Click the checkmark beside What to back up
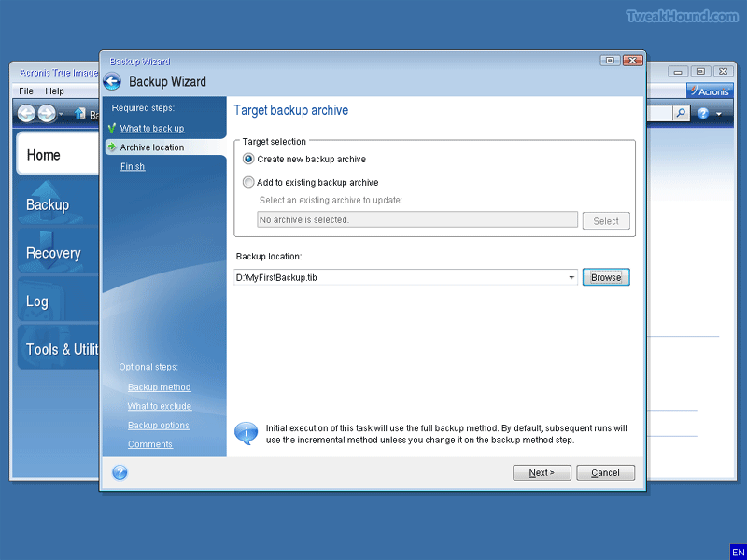This screenshot has height=560, width=747. (112, 128)
